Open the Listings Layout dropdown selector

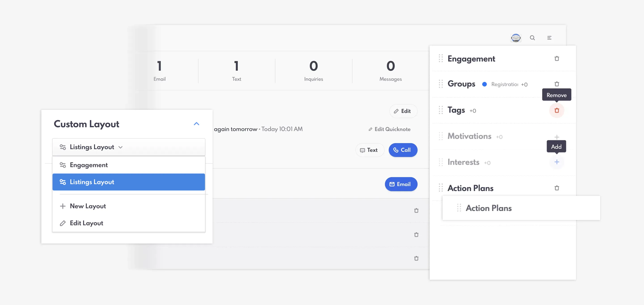pos(129,147)
